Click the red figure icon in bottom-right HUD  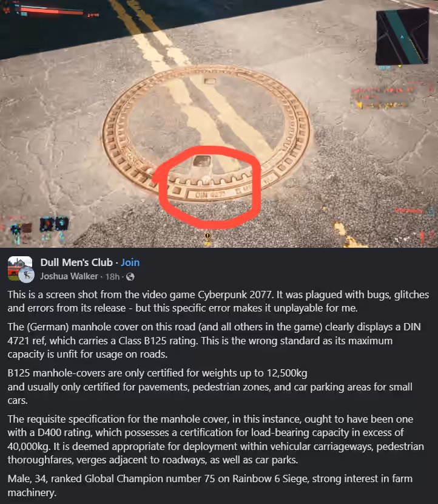(x=422, y=237)
